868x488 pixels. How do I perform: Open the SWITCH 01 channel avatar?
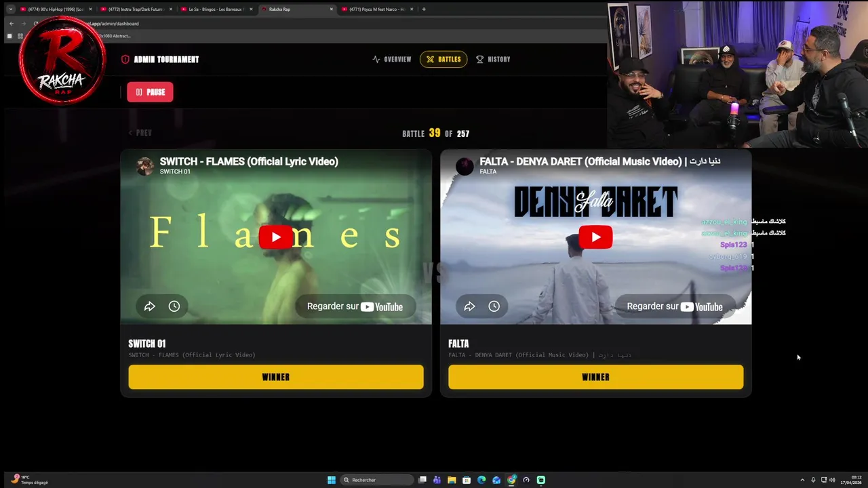(145, 166)
